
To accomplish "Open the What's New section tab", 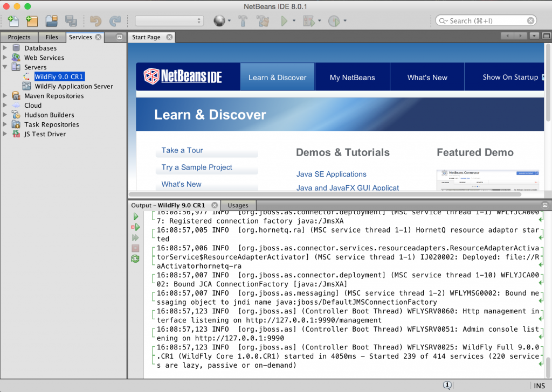I will point(427,76).
